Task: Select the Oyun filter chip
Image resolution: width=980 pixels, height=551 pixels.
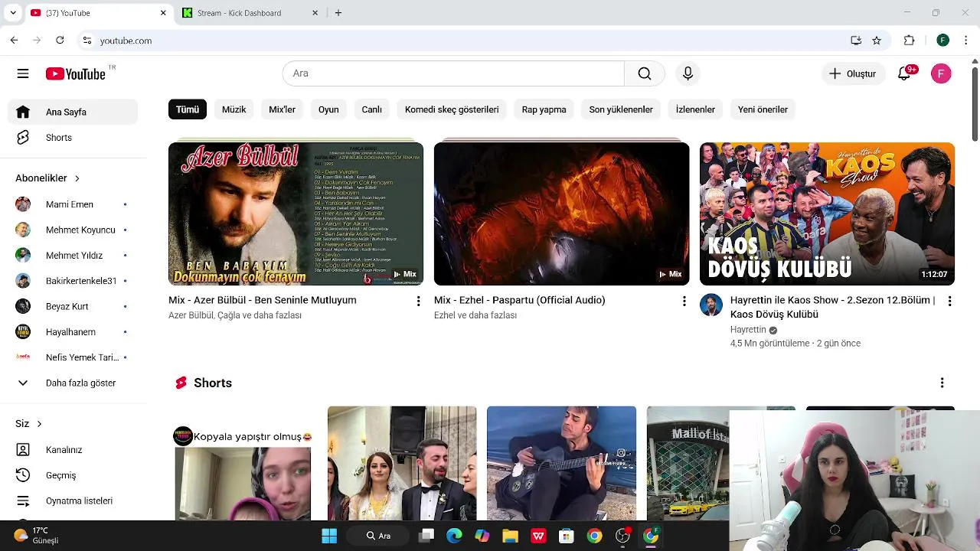Action: (328, 109)
